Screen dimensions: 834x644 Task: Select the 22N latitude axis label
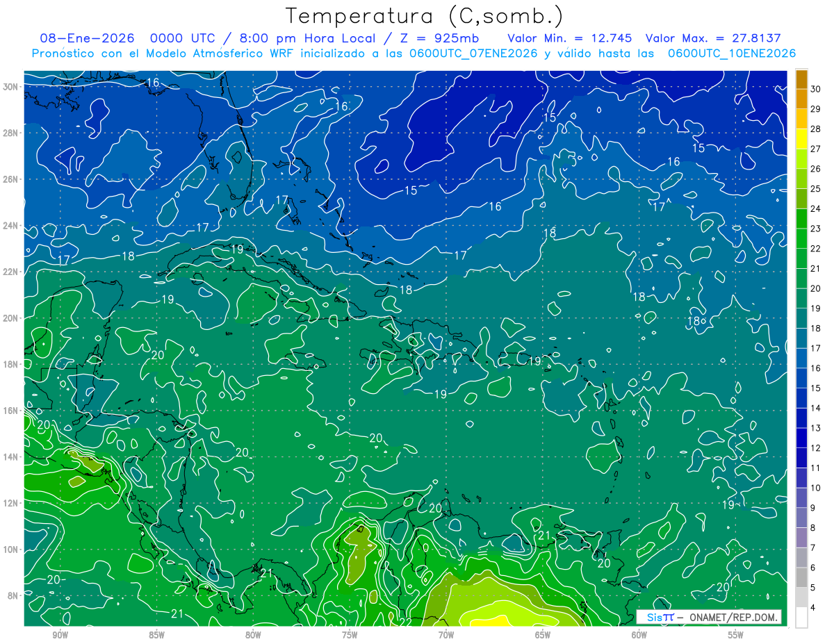(12, 272)
